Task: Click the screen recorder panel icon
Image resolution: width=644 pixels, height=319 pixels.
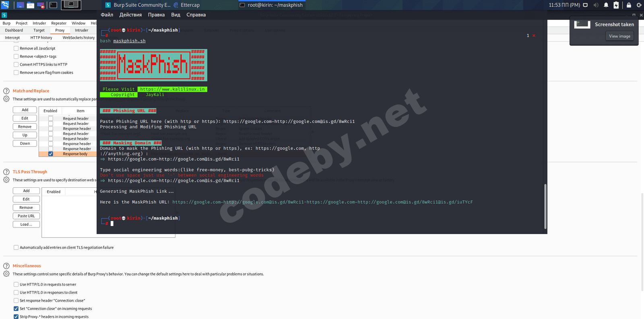Action: [41, 5]
